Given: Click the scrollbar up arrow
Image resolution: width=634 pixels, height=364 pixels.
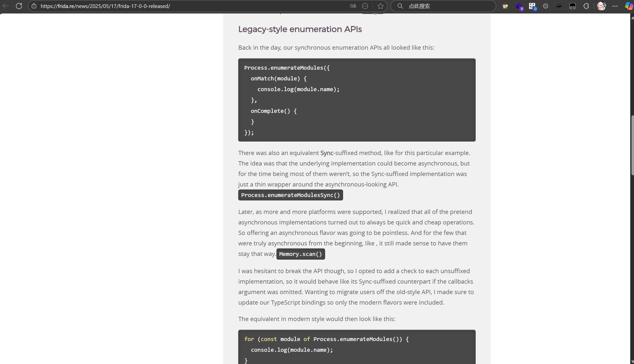Looking at the screenshot, I should coord(633,18).
